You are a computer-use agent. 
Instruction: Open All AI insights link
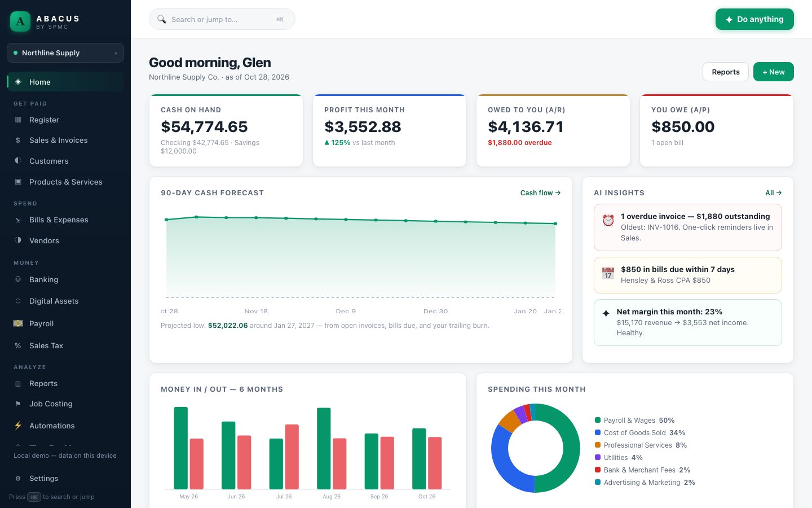click(x=774, y=193)
